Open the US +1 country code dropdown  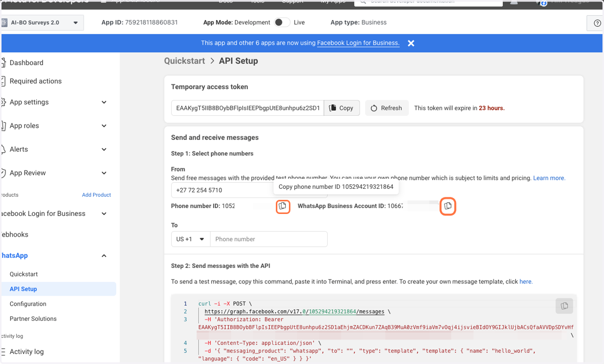point(191,239)
